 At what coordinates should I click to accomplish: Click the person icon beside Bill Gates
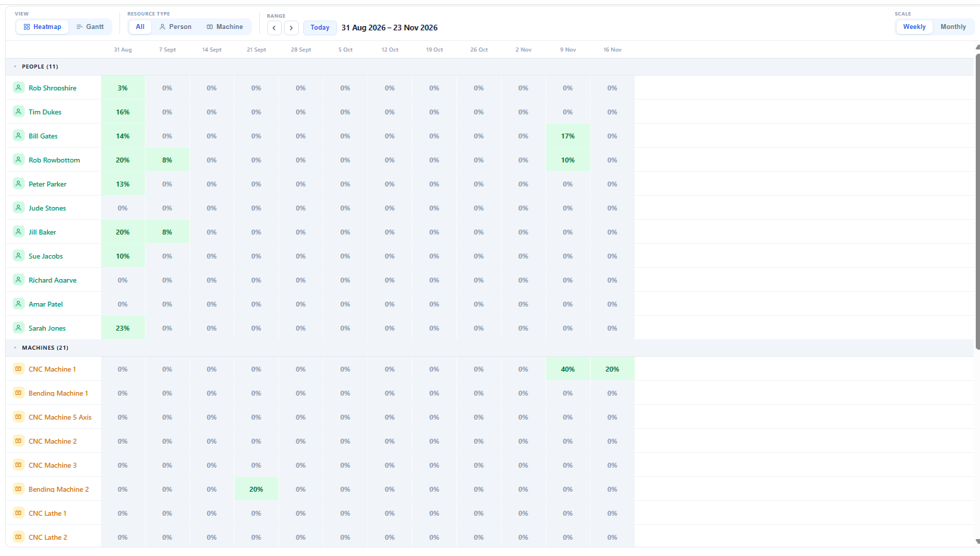pos(18,136)
